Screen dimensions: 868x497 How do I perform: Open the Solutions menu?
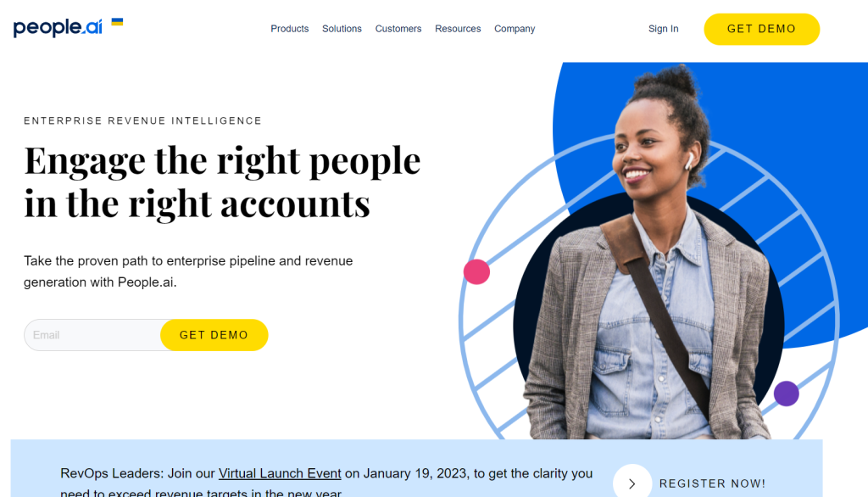pyautogui.click(x=342, y=29)
